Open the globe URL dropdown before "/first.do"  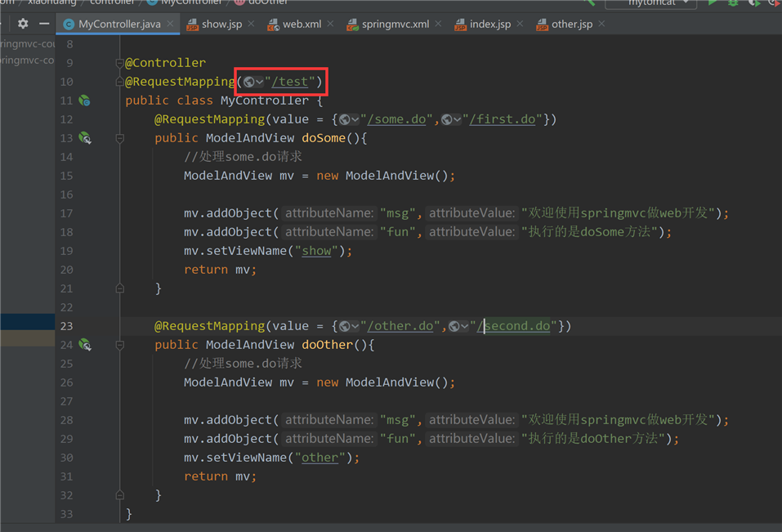tap(451, 119)
